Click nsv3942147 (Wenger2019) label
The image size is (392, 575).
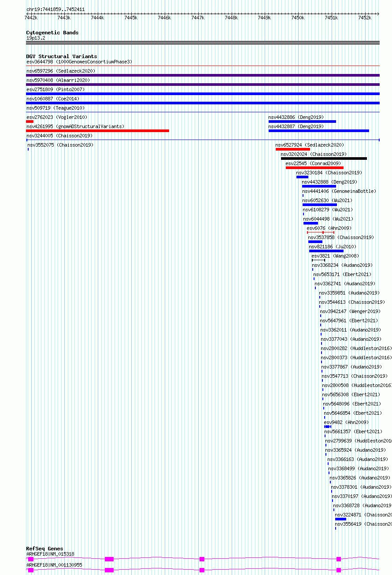[350, 311]
